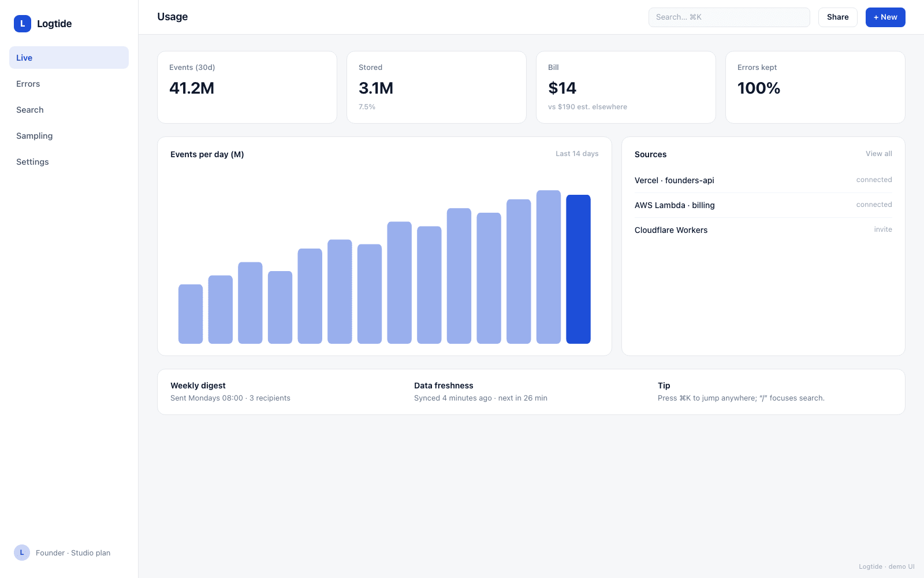This screenshot has height=578, width=924.
Task: Go to the Search page in sidebar
Action: pyautogui.click(x=69, y=110)
